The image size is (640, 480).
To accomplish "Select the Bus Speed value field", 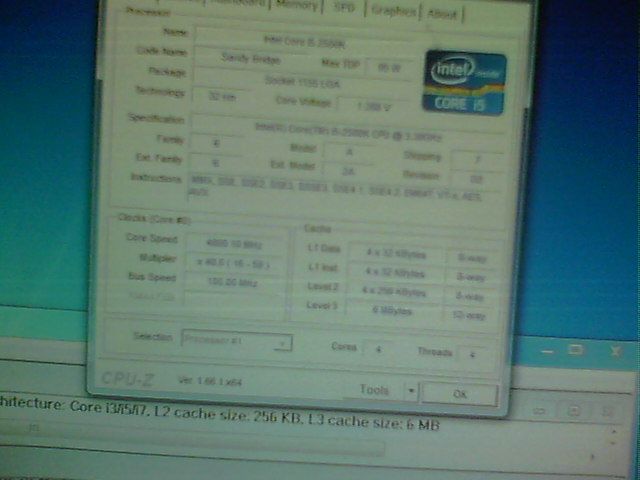I will tap(233, 282).
